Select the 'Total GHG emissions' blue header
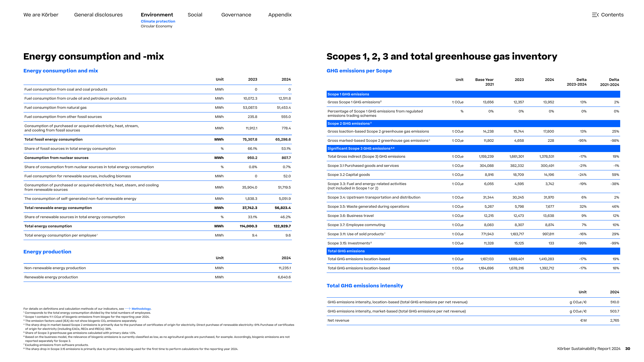The image size is (644, 362). [473, 251]
